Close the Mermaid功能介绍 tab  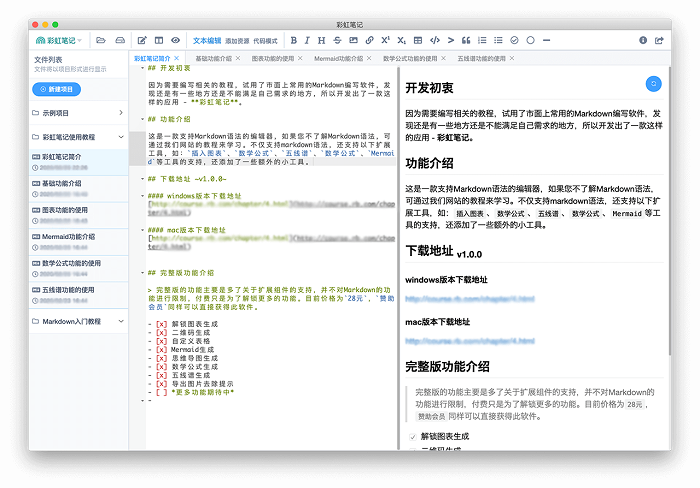tap(369, 58)
